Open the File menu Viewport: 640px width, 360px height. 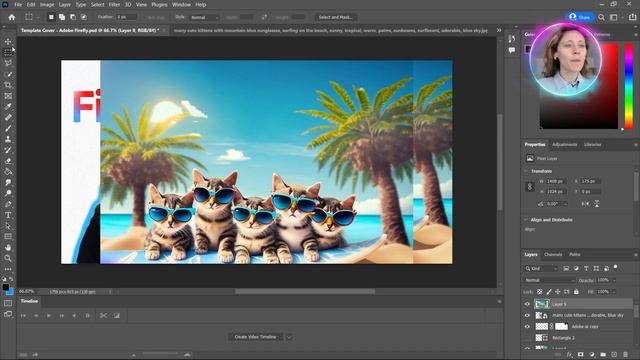point(18,4)
